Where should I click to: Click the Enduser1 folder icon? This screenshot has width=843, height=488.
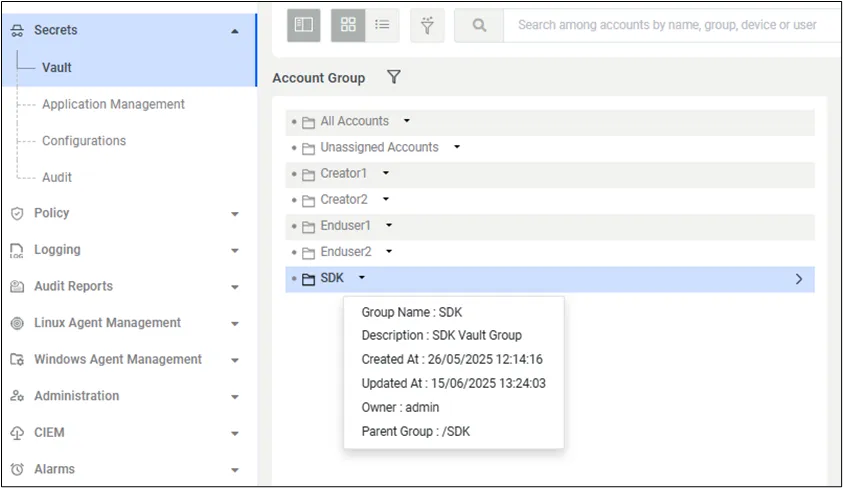(x=308, y=227)
